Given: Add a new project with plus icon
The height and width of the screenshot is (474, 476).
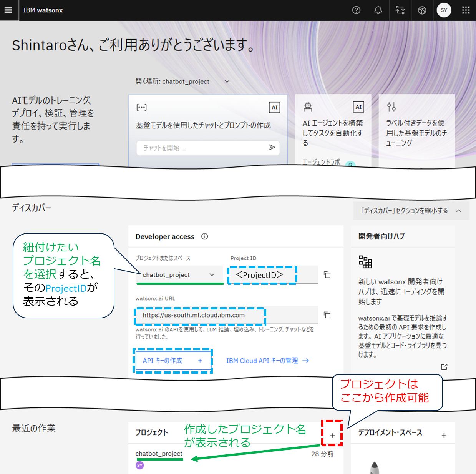Looking at the screenshot, I should pos(332,436).
